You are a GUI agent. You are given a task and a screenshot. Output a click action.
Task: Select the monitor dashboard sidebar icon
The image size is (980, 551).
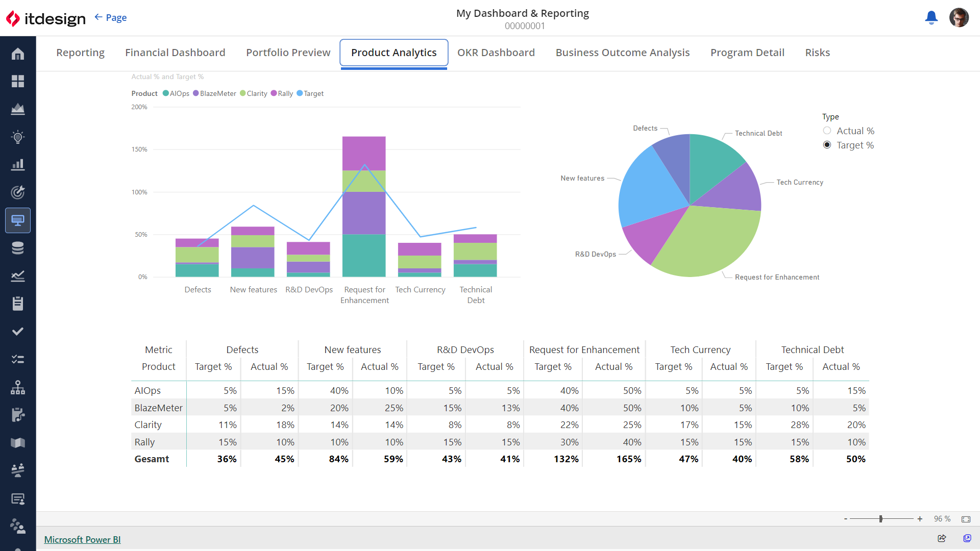click(18, 220)
